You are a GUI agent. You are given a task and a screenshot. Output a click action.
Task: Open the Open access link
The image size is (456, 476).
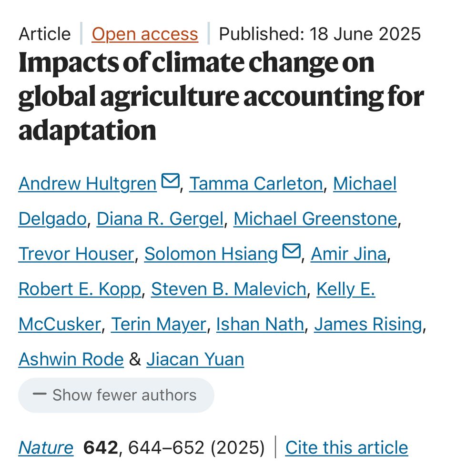145,34
